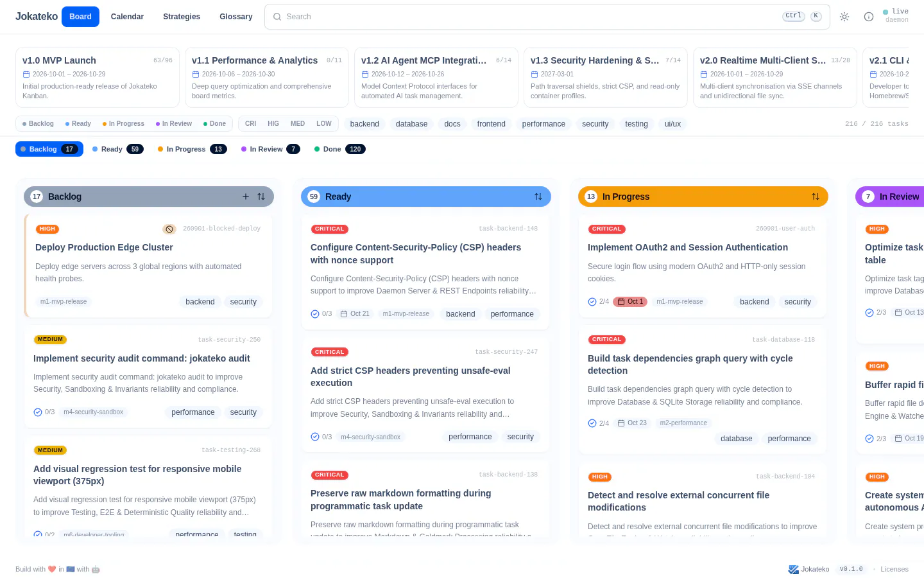Screen dimensions: 924x578
Task: Sort the Ready column with arrows icon
Action: [538, 197]
